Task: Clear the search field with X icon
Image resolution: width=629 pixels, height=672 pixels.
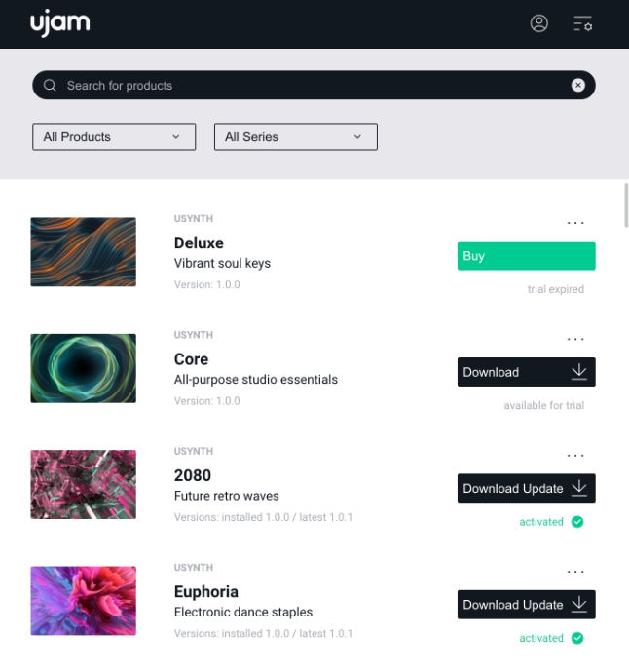Action: coord(578,86)
